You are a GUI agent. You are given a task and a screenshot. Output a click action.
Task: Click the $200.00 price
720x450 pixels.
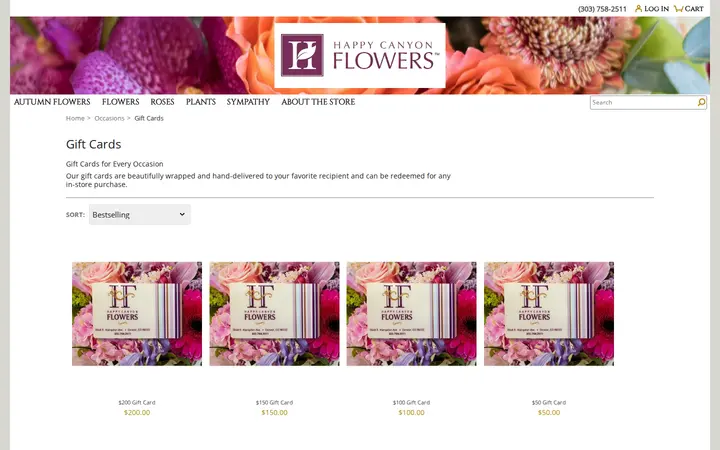(x=137, y=412)
